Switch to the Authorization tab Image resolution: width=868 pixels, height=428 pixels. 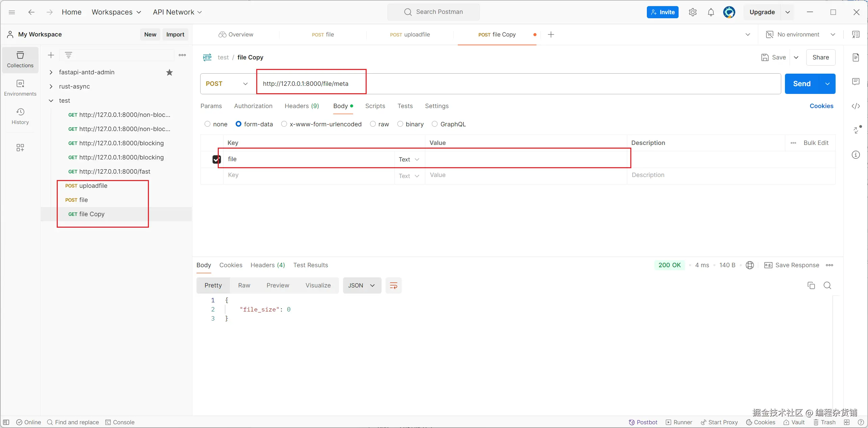[253, 106]
